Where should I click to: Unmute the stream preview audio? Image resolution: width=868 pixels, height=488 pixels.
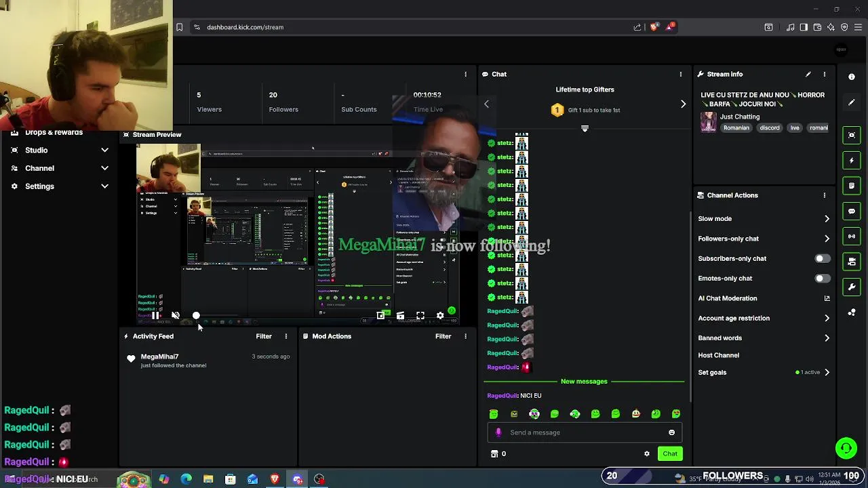pos(176,315)
